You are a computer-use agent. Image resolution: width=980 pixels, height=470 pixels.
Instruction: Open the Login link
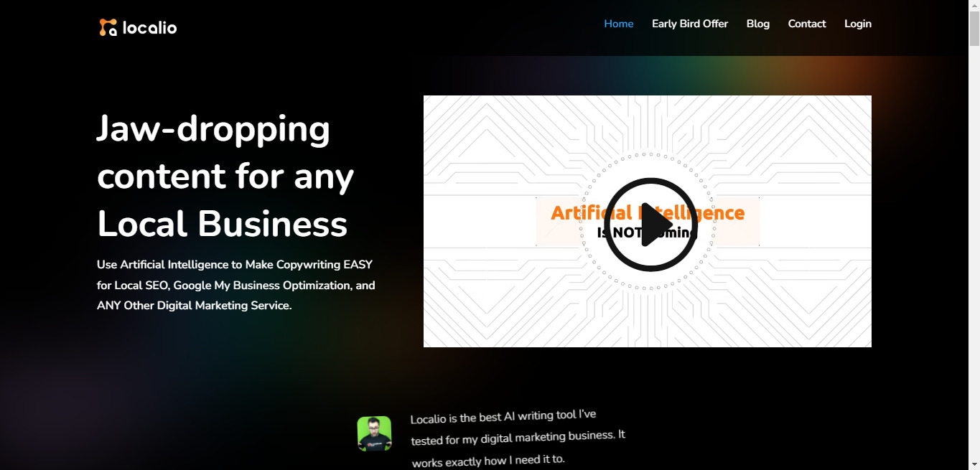coord(858,24)
